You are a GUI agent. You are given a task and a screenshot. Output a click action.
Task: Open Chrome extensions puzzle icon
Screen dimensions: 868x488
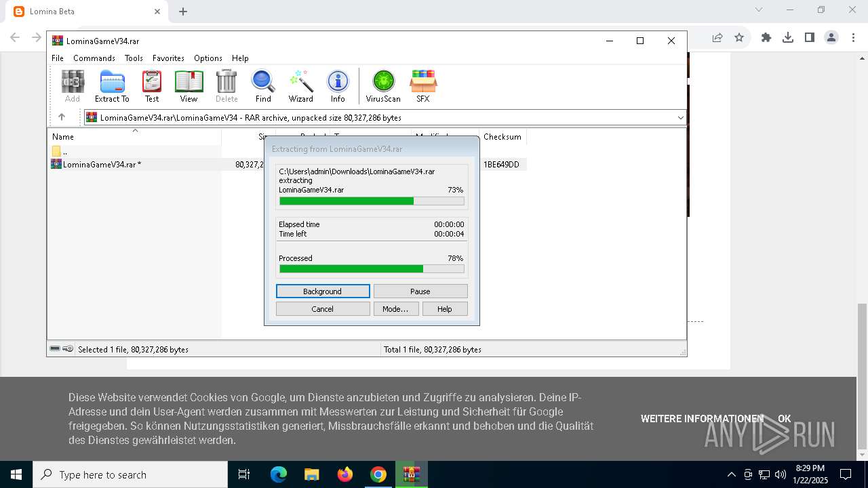click(766, 38)
